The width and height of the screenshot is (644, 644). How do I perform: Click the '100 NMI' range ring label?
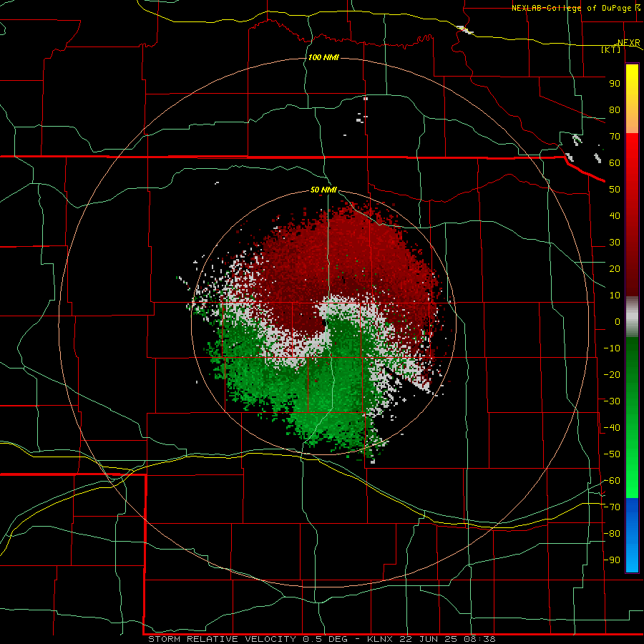pyautogui.click(x=323, y=57)
